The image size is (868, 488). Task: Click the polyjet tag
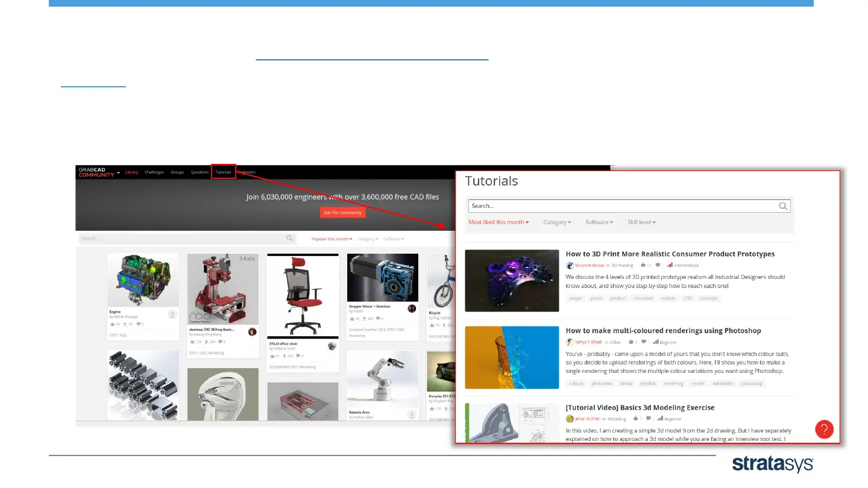pyautogui.click(x=576, y=298)
